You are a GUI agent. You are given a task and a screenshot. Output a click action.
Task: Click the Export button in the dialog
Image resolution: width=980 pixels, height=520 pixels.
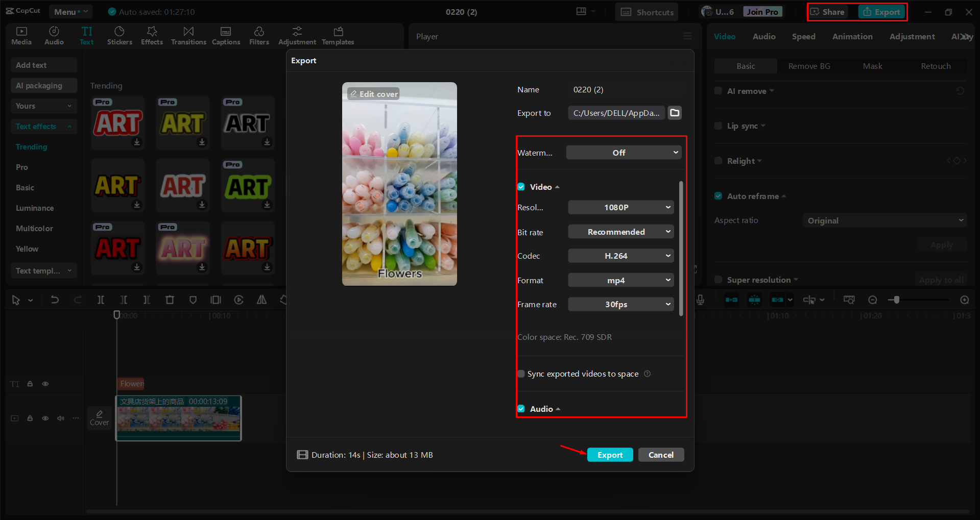coord(610,455)
